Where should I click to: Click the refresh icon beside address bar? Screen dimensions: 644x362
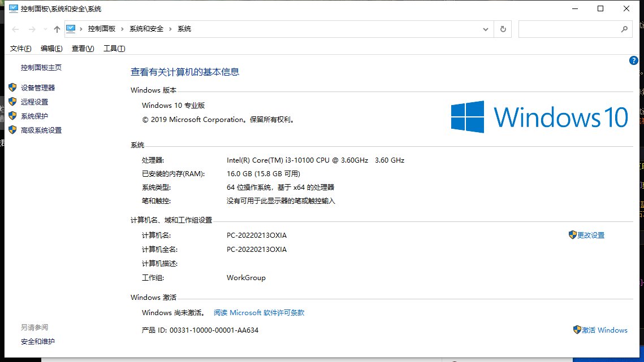(x=503, y=29)
